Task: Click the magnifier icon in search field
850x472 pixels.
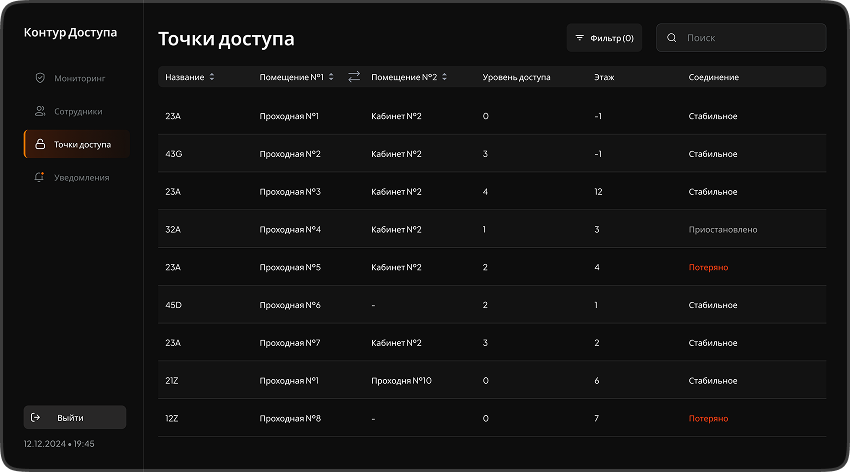Action: click(672, 38)
